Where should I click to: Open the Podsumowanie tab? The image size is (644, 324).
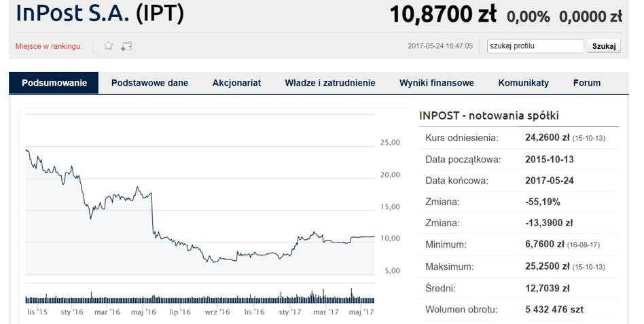[x=54, y=83]
